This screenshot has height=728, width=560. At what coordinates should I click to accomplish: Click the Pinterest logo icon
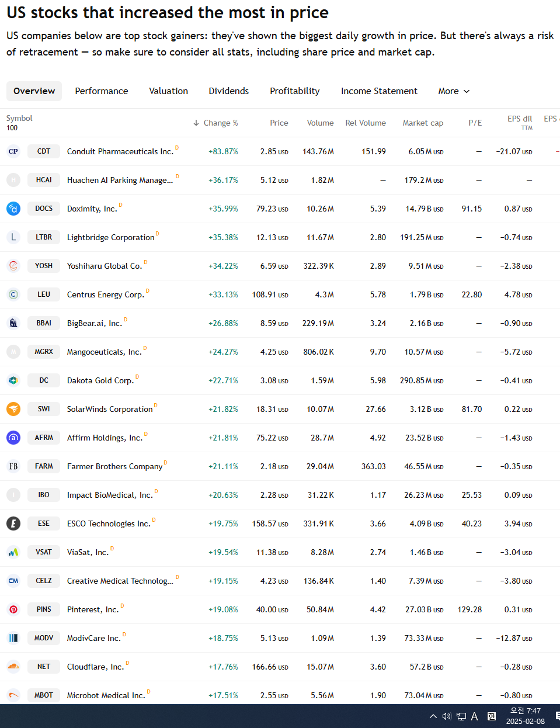[x=13, y=609]
